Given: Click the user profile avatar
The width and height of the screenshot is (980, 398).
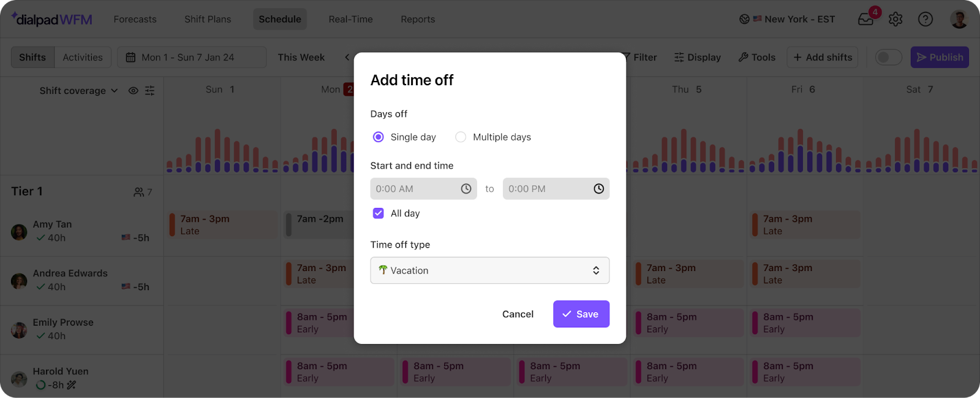Looking at the screenshot, I should (x=959, y=19).
